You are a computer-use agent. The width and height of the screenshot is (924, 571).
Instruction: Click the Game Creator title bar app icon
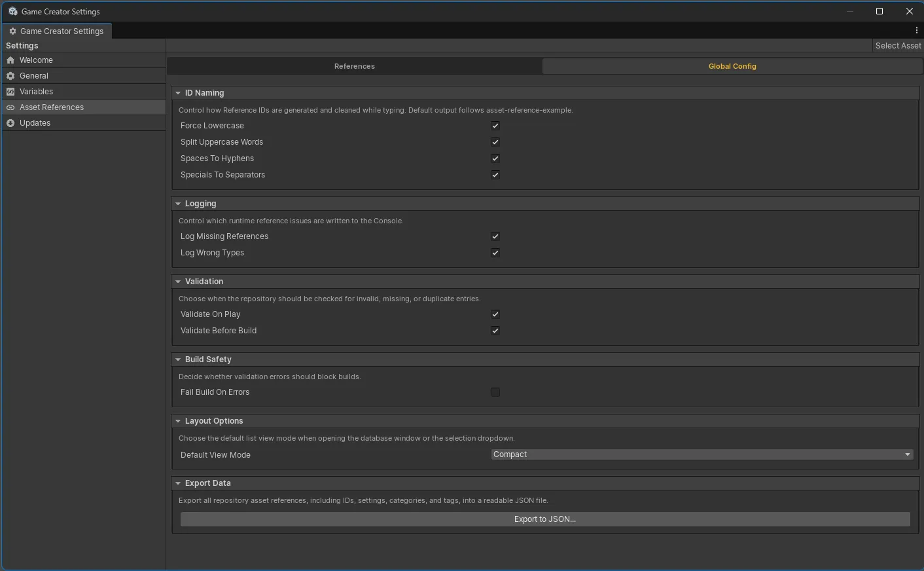click(12, 11)
